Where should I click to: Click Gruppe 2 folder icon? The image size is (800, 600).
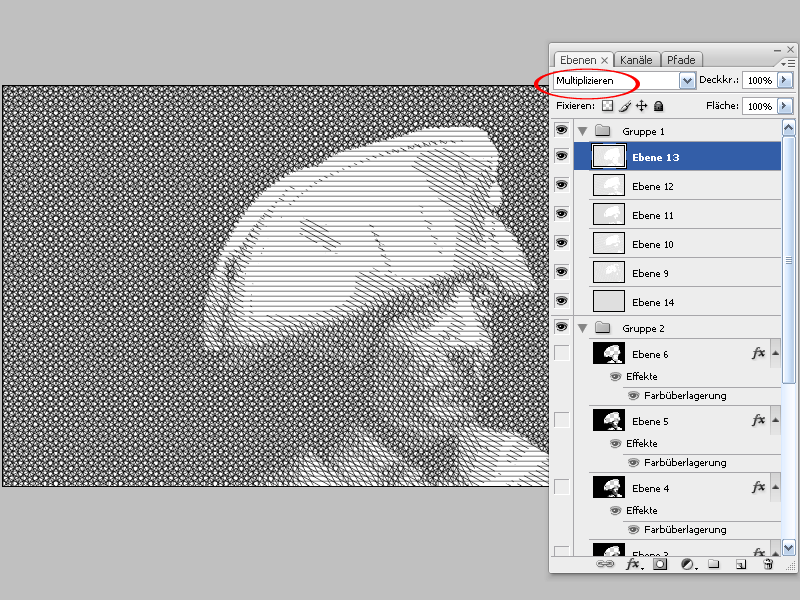pos(603,328)
